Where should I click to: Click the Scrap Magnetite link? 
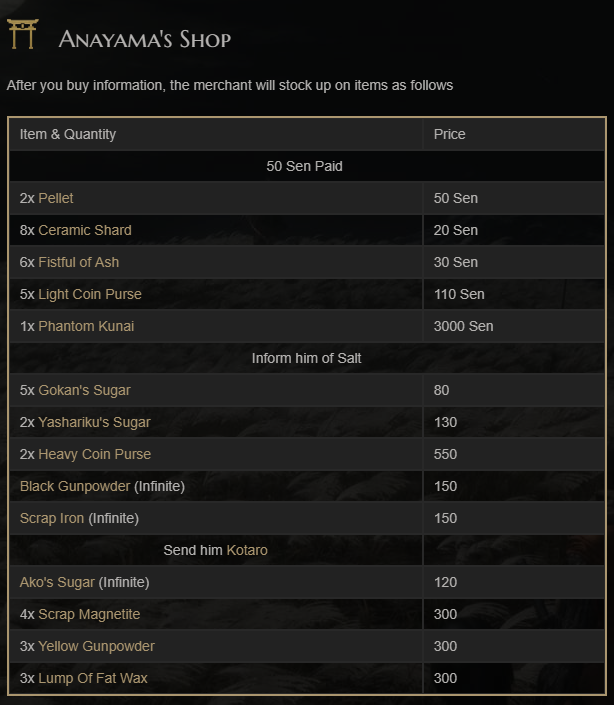(89, 614)
